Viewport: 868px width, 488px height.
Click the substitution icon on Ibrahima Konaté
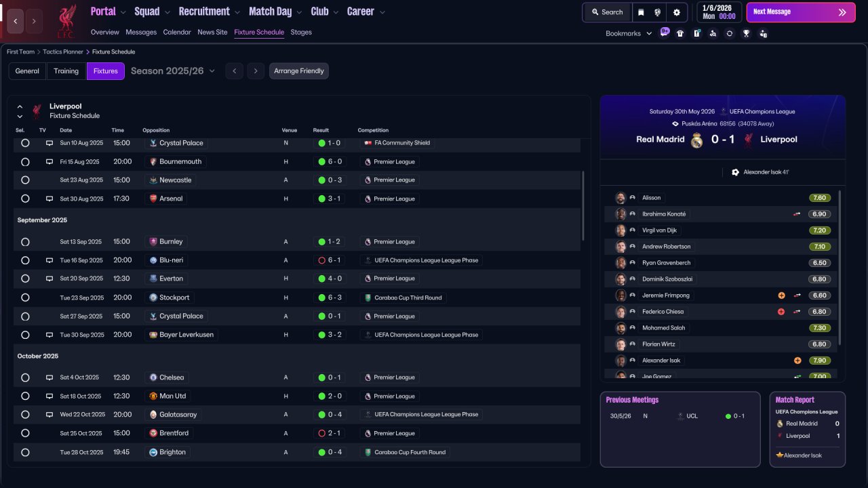coord(797,214)
